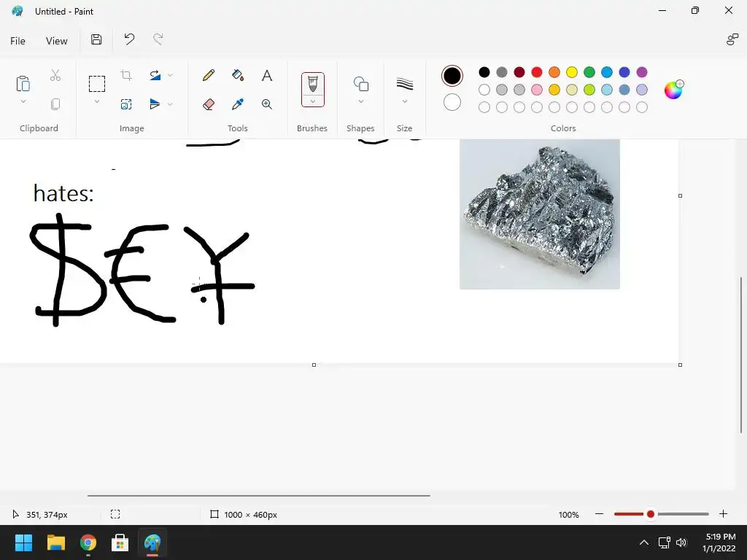Open the File menu
The image size is (747, 560).
[18, 41]
